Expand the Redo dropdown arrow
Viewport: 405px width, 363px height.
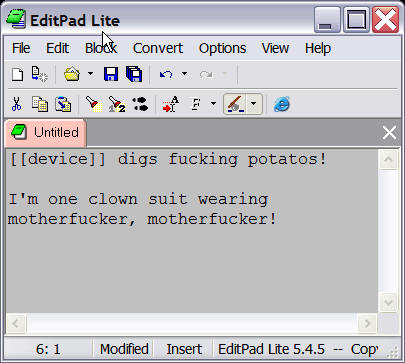224,74
